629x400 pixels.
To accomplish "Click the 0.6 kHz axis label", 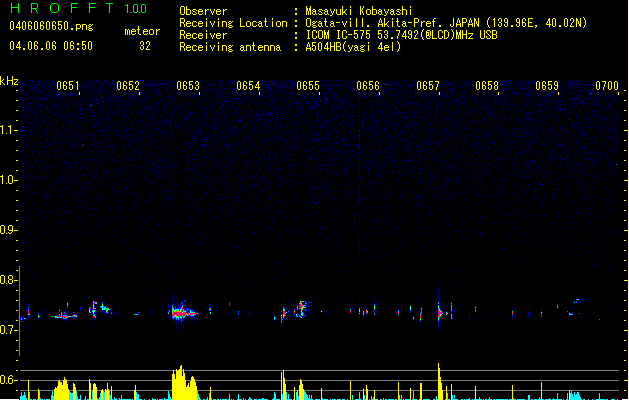I will coord(9,380).
